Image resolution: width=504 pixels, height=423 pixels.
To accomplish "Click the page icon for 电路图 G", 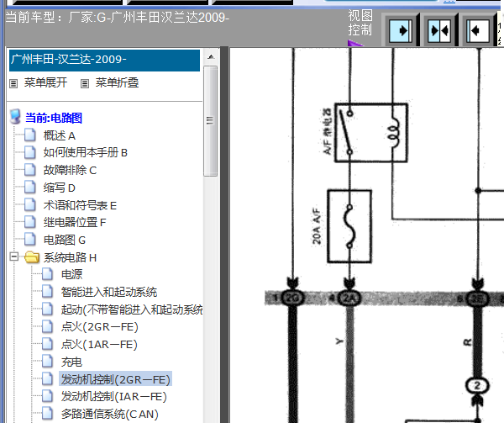I will click(x=30, y=240).
